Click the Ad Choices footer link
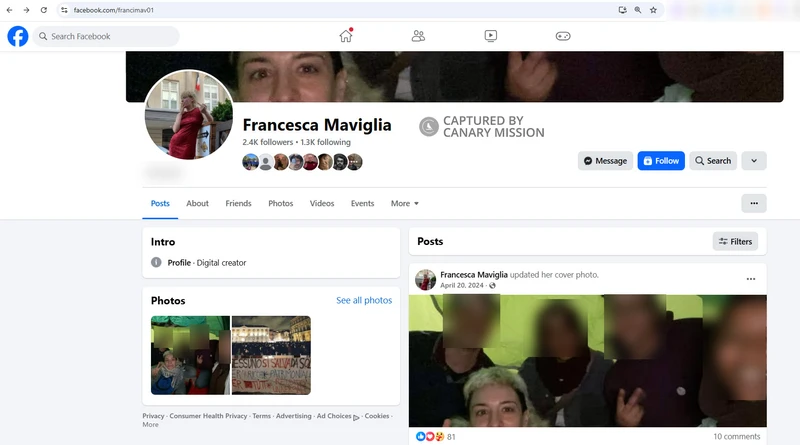Viewport: 800px width, 445px height. (338, 416)
